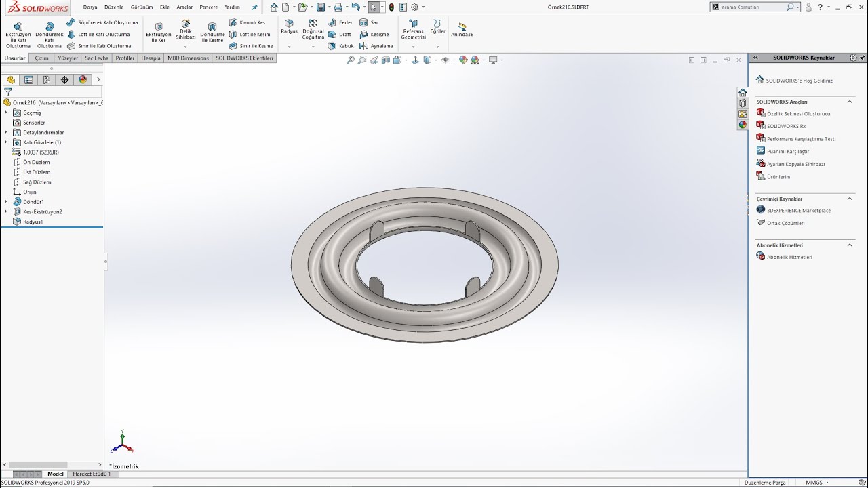The width and height of the screenshot is (868, 488).
Task: Switch to the Çizim tab
Action: [x=42, y=58]
